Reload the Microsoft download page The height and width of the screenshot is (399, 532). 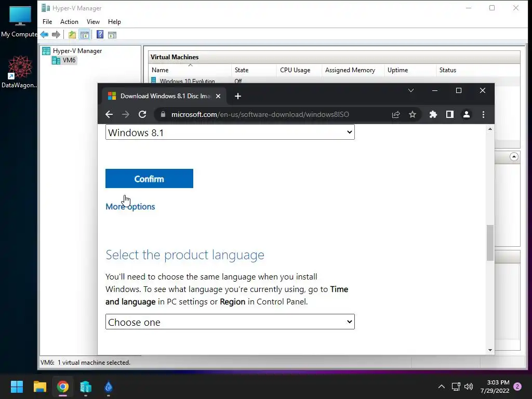(x=142, y=114)
